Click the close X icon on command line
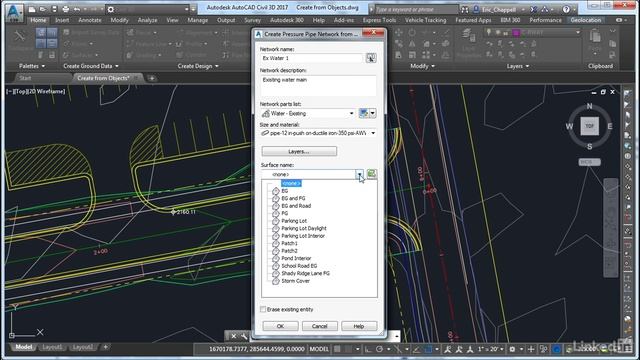Viewport: 640px width, 360px height. pyautogui.click(x=233, y=336)
